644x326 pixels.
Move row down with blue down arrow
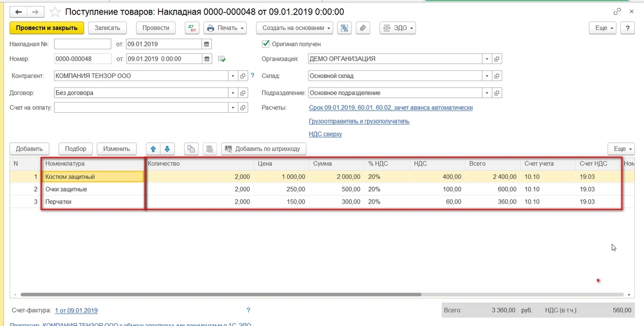(167, 149)
